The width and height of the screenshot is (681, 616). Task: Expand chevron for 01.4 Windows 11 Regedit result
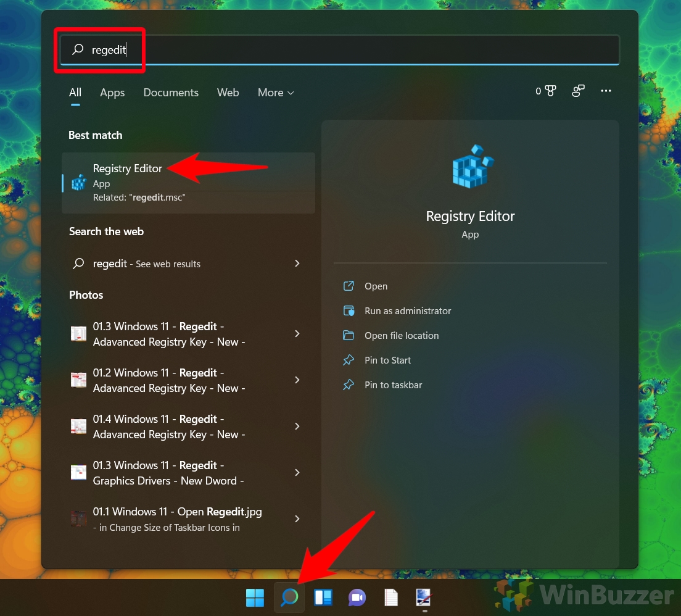[297, 427]
